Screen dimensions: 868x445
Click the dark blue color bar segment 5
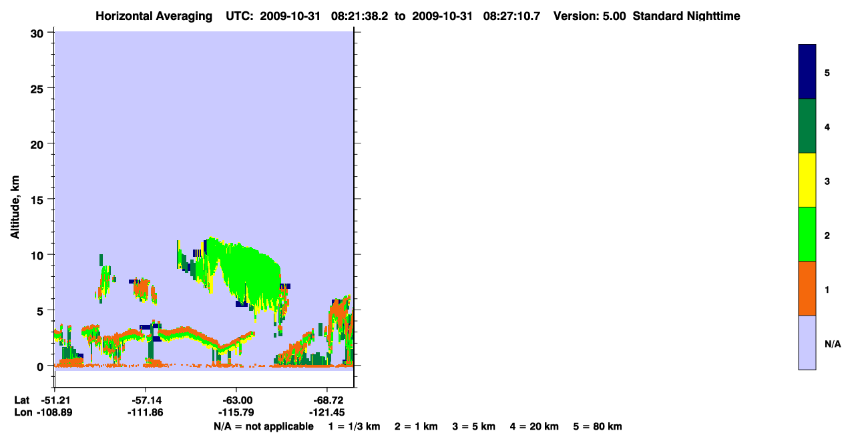click(x=807, y=71)
